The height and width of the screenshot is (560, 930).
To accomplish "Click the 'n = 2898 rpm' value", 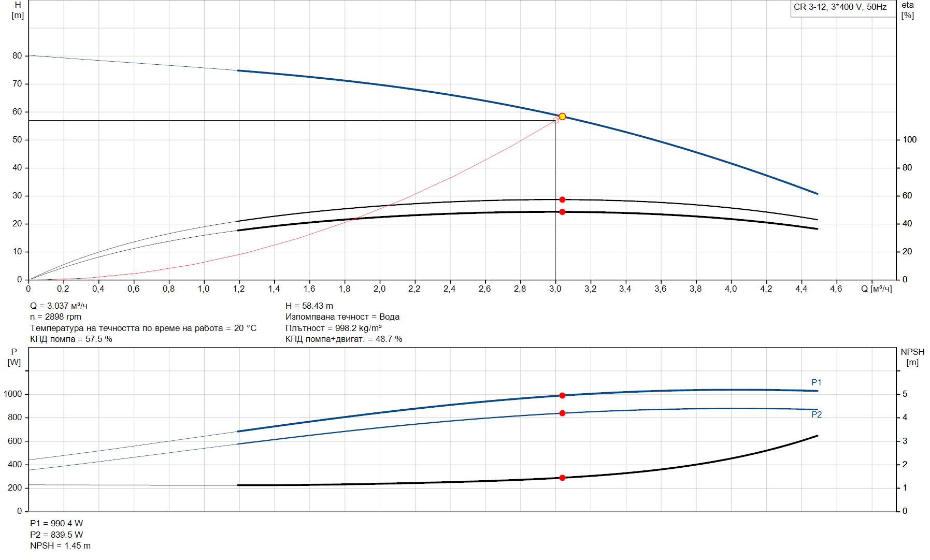I will 55,317.
